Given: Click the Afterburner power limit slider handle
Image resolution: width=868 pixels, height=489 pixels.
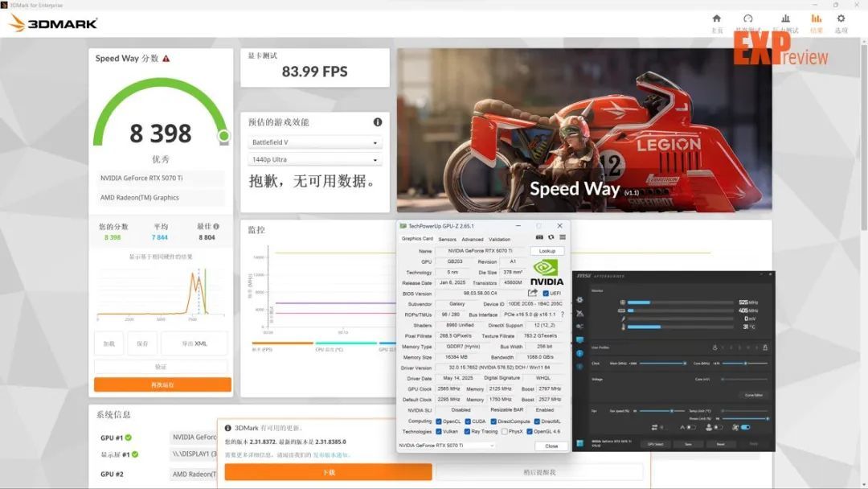Looking at the screenshot, I should tap(768, 419).
